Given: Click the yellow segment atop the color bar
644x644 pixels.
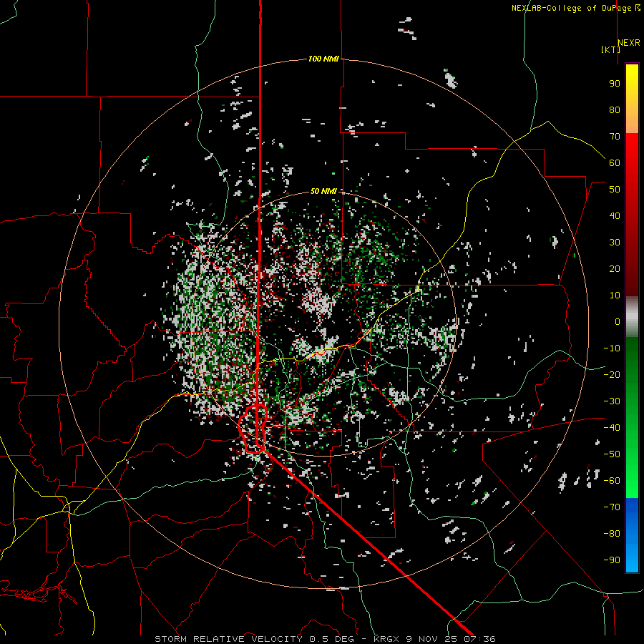Looking at the screenshot, I should click(x=632, y=99).
